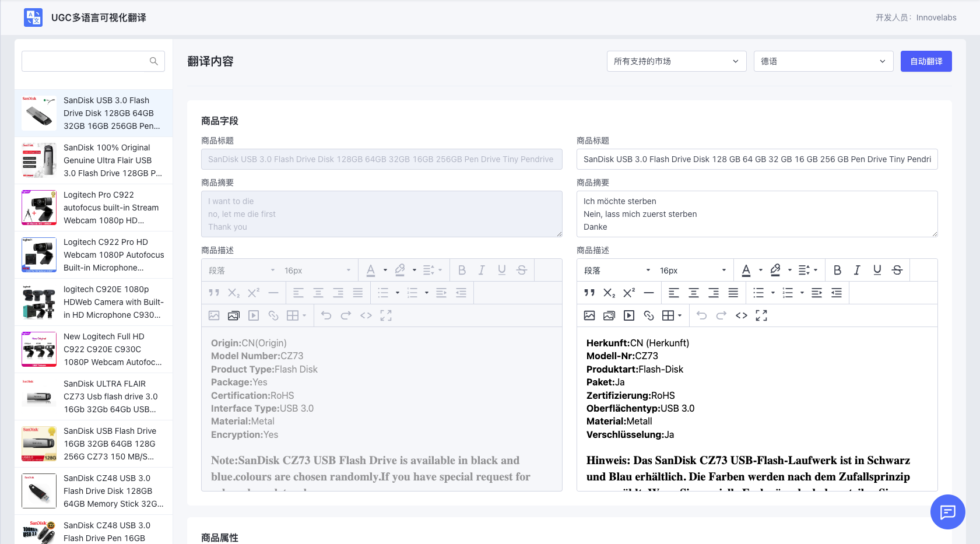Open the 段落 paragraph style dropdown in right editor
Viewport: 980px width, 544px height.
(617, 271)
